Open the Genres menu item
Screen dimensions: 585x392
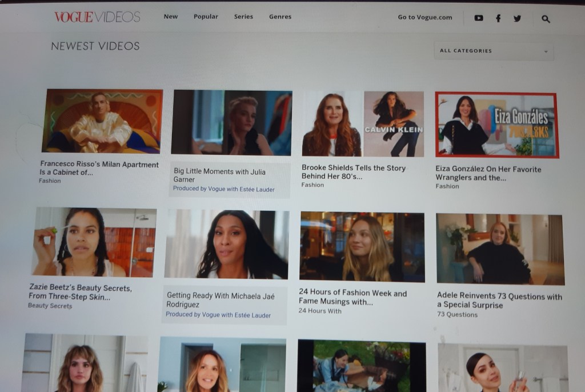click(280, 17)
